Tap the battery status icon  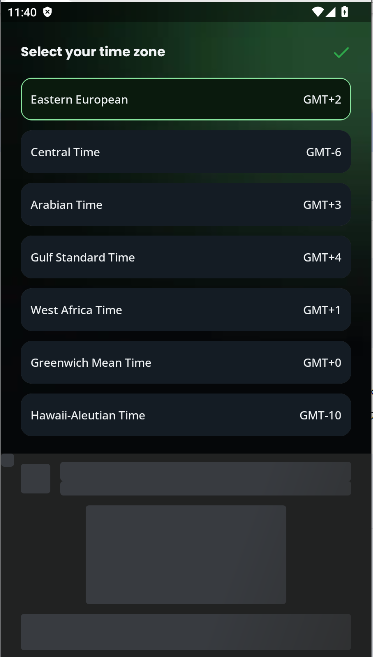click(x=345, y=12)
